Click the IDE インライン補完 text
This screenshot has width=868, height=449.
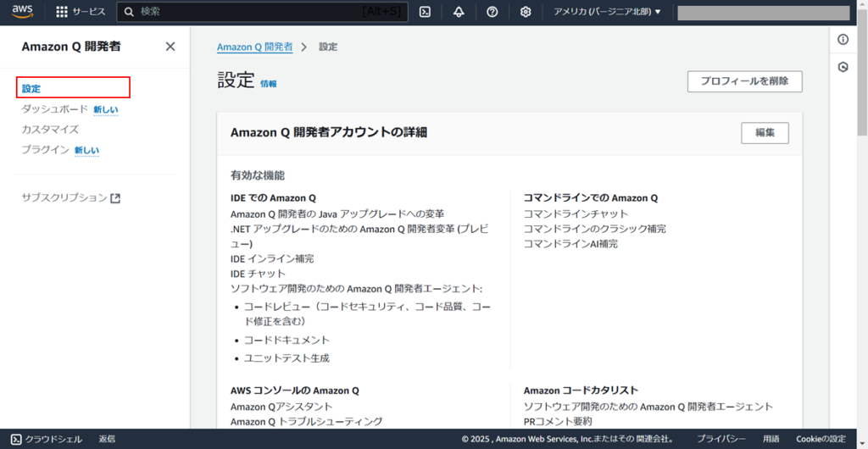272,258
